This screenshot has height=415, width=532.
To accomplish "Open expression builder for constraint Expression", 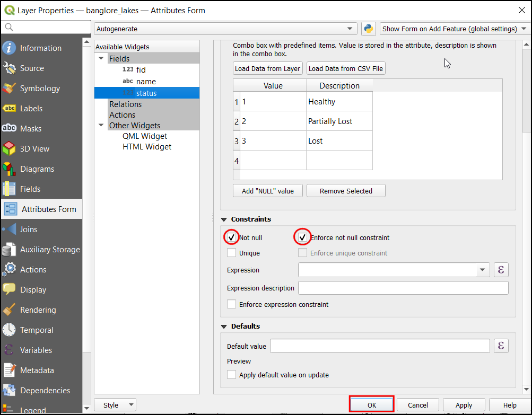I will click(x=501, y=270).
